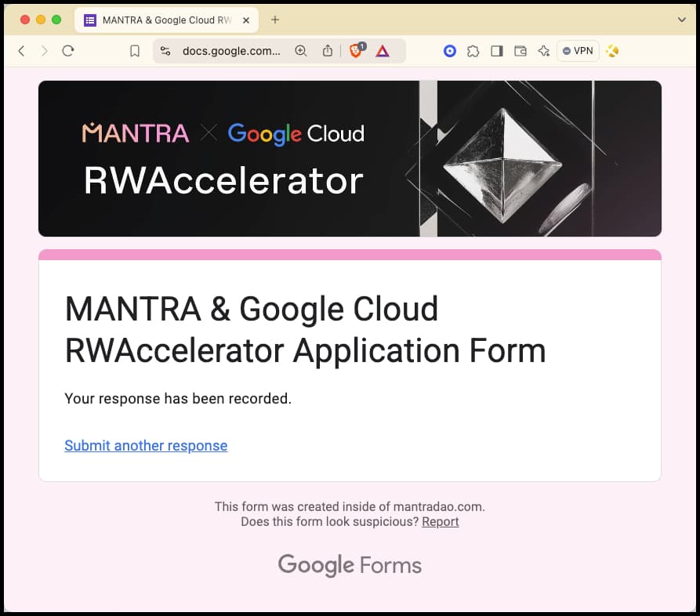Select the MANTRA & Google Cloud tab
Screen dimensions: 700x616
click(165, 20)
